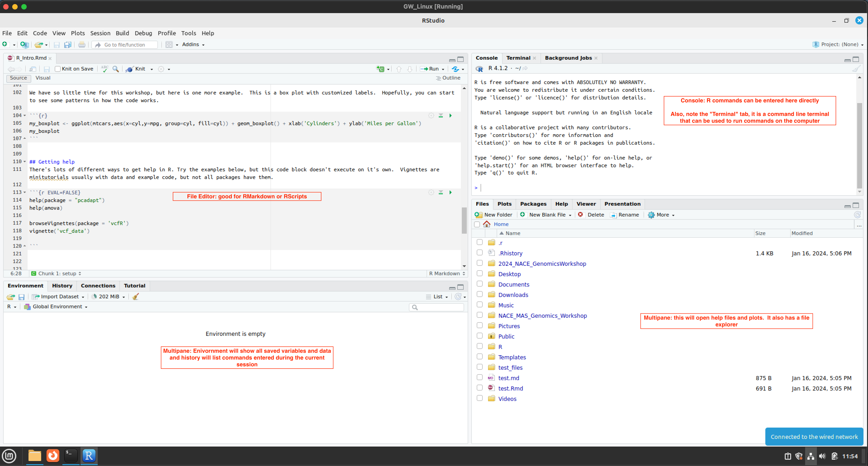Screen dimensions: 868x466
Task: Collapse the code chunk at line 113
Action: point(25,192)
